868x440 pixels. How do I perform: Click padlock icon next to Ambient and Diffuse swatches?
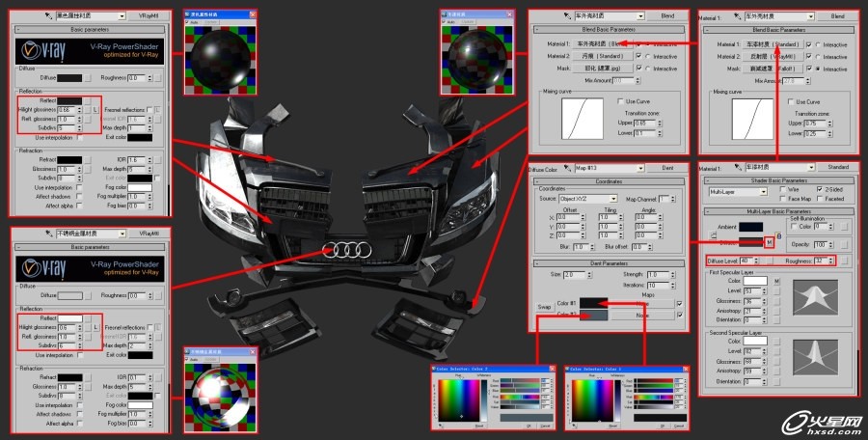click(779, 235)
